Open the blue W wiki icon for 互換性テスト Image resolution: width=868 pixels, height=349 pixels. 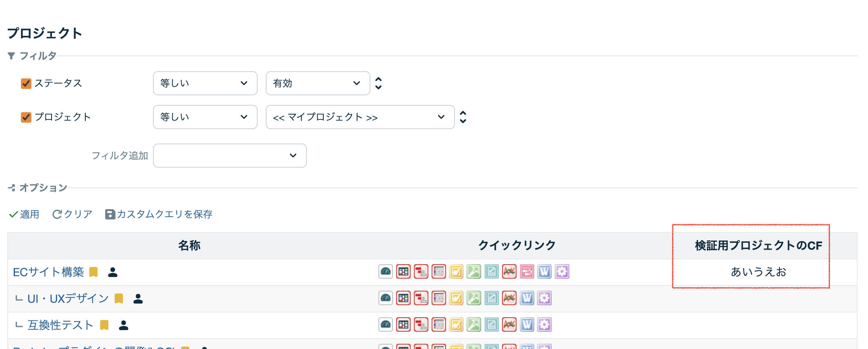(x=527, y=324)
